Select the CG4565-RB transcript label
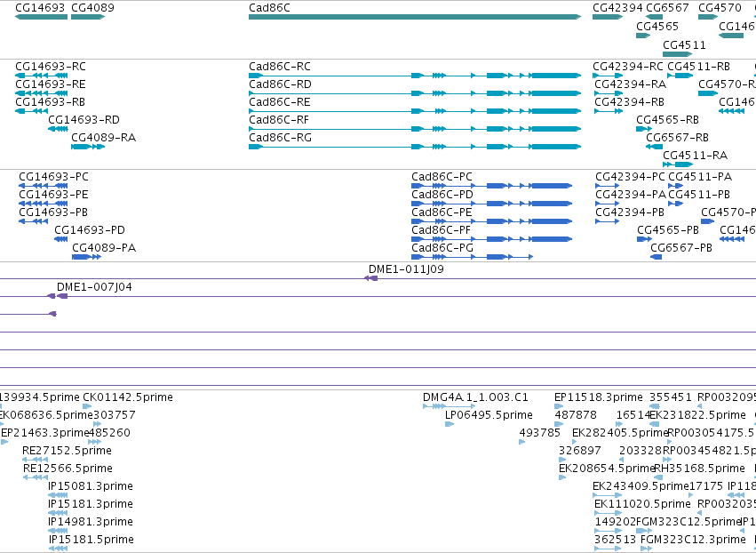Image resolution: width=756 pixels, height=553 pixels. coord(667,120)
